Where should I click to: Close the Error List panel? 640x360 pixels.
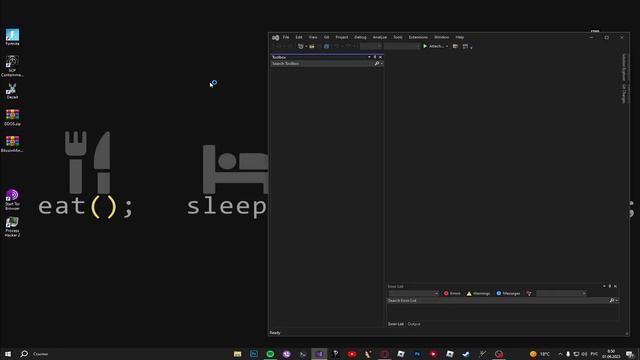(616, 286)
